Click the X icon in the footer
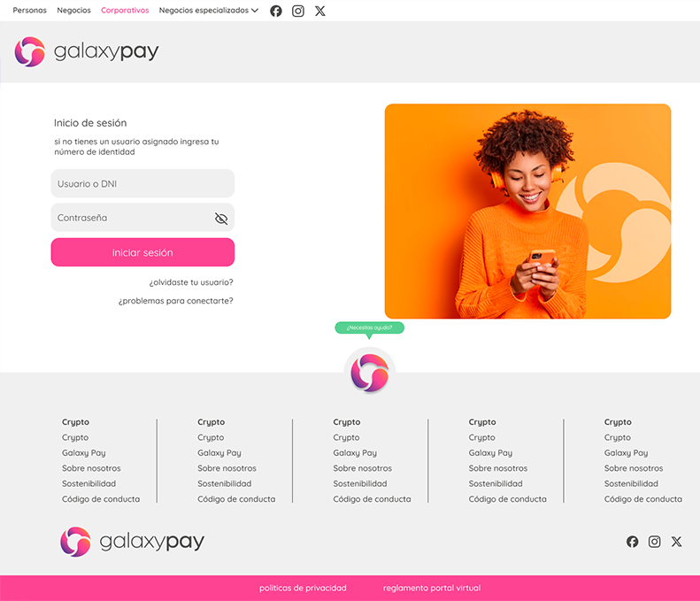The image size is (700, 601). pos(676,542)
